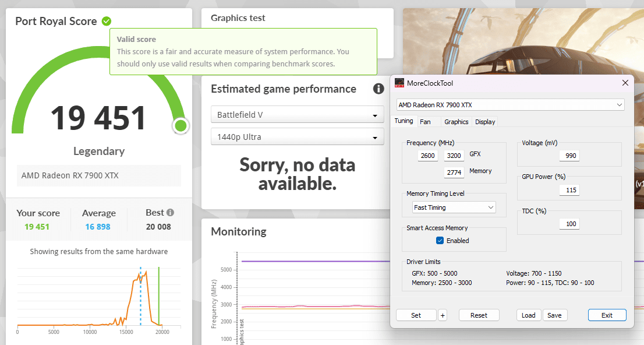Click the info icon beside Best

(x=170, y=213)
